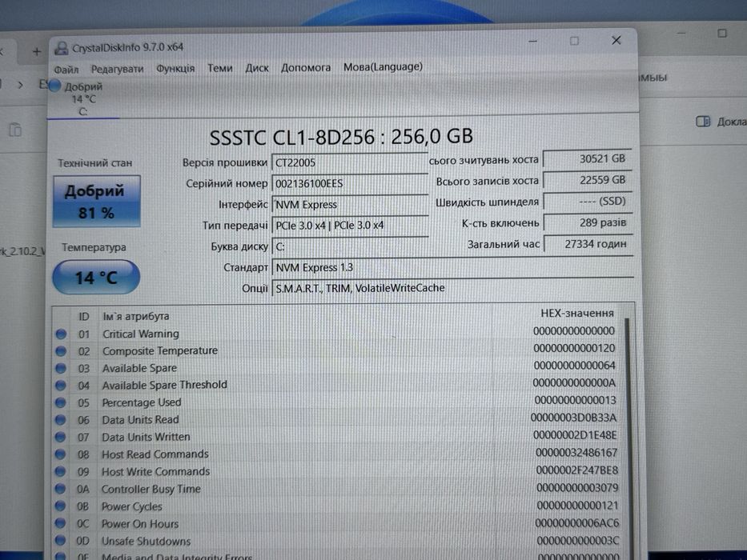Click the status dot for Data Units Read
The image size is (747, 560).
click(x=60, y=420)
